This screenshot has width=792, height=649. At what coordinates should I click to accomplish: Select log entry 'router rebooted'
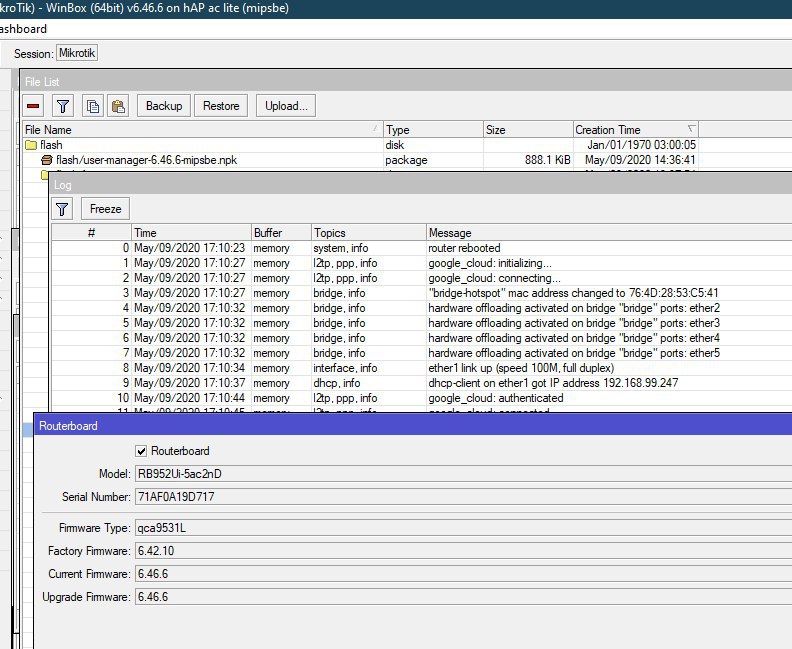point(422,248)
